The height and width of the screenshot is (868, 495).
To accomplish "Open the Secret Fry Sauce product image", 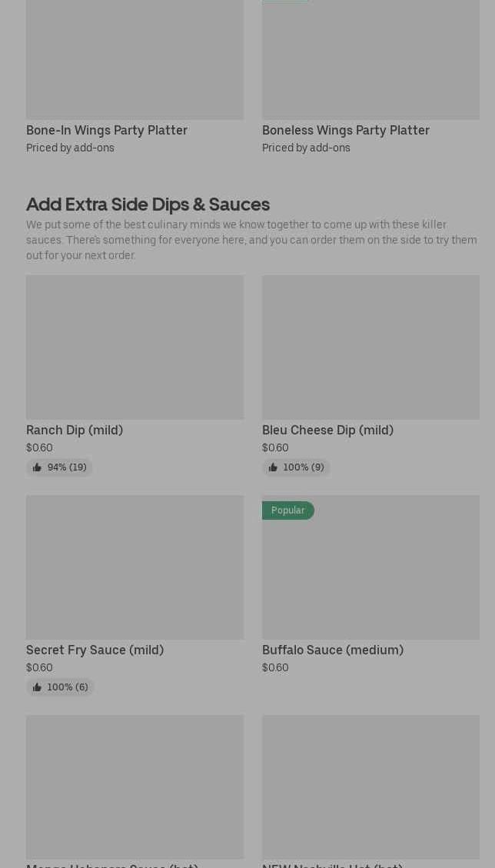I will [135, 567].
